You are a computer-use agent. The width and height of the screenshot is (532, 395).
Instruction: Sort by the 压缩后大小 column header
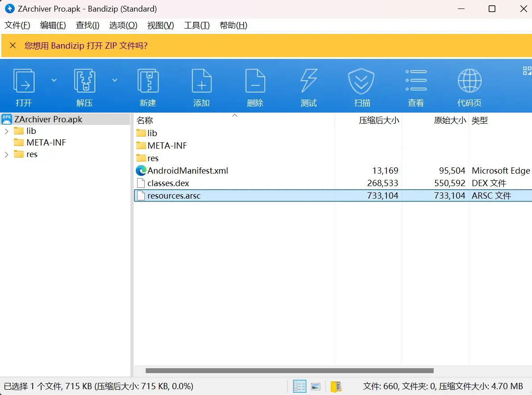point(379,121)
